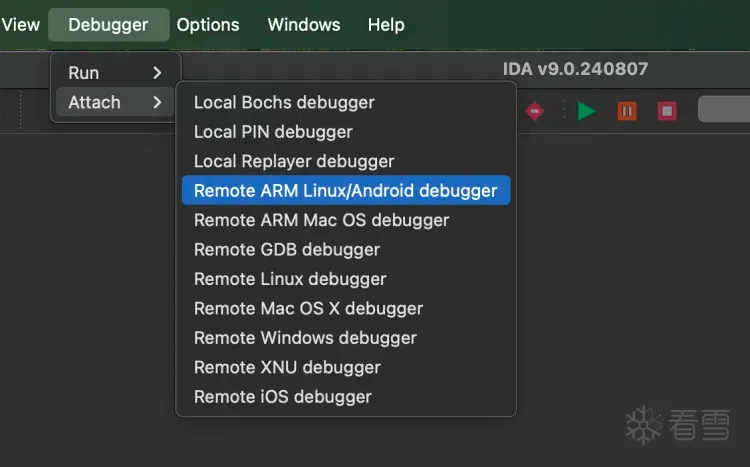Choose Remote GDB debugger entry
The width and height of the screenshot is (750, 467).
coord(287,249)
